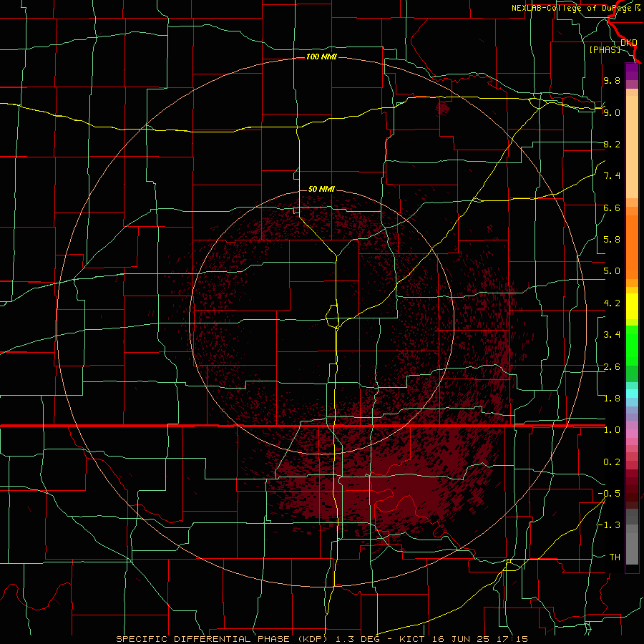
Task: Click the KICT 16 JUN 25 17:15 timestamp
Action: [463, 639]
